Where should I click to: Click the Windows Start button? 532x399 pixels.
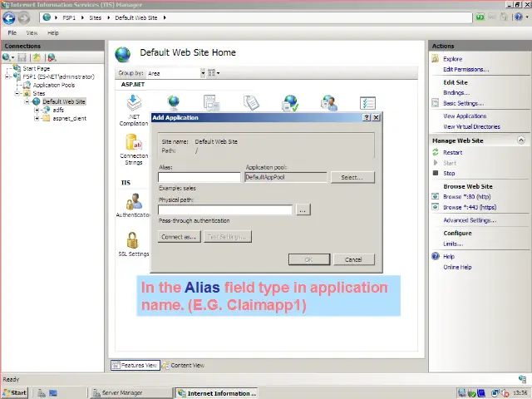click(x=15, y=392)
